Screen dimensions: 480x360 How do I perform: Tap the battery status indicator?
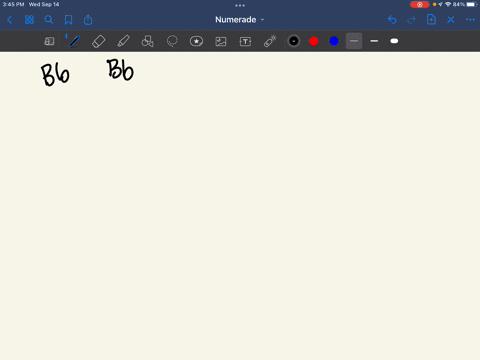pyautogui.click(x=472, y=4)
